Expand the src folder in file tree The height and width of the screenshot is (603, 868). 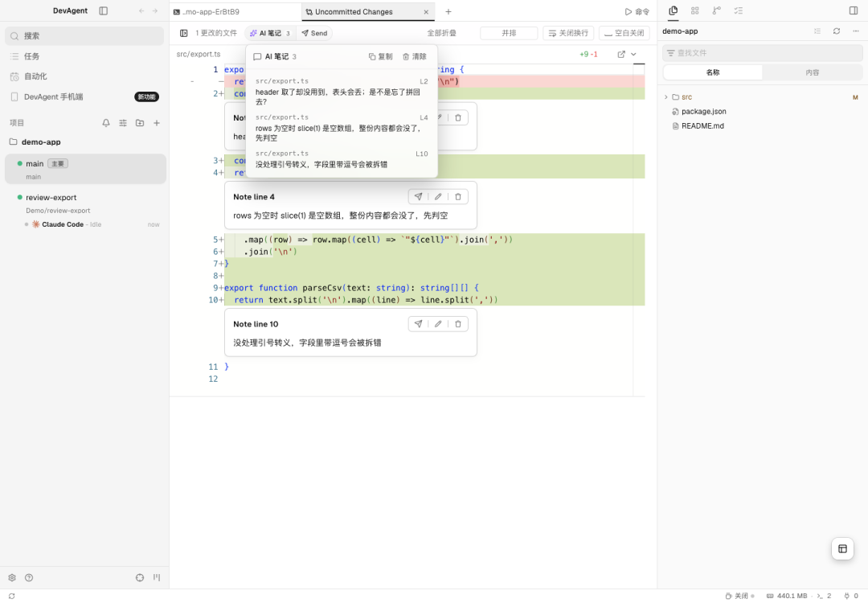pyautogui.click(x=666, y=97)
